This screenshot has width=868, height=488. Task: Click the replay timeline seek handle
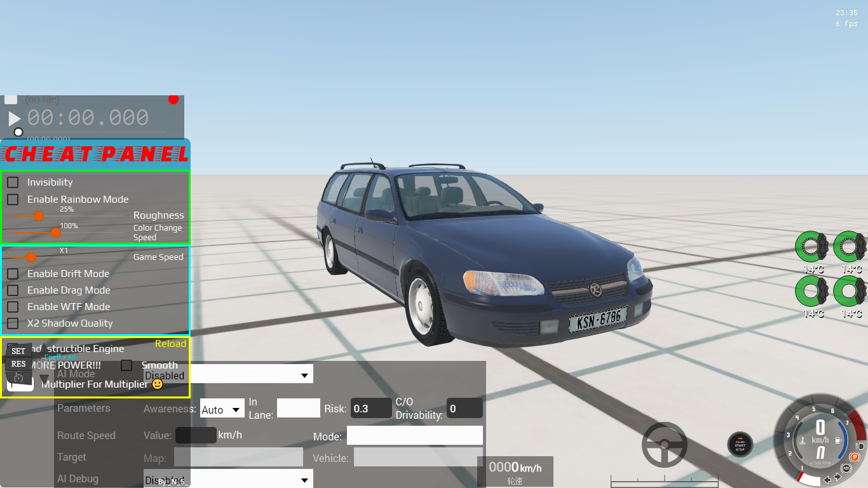pos(18,132)
